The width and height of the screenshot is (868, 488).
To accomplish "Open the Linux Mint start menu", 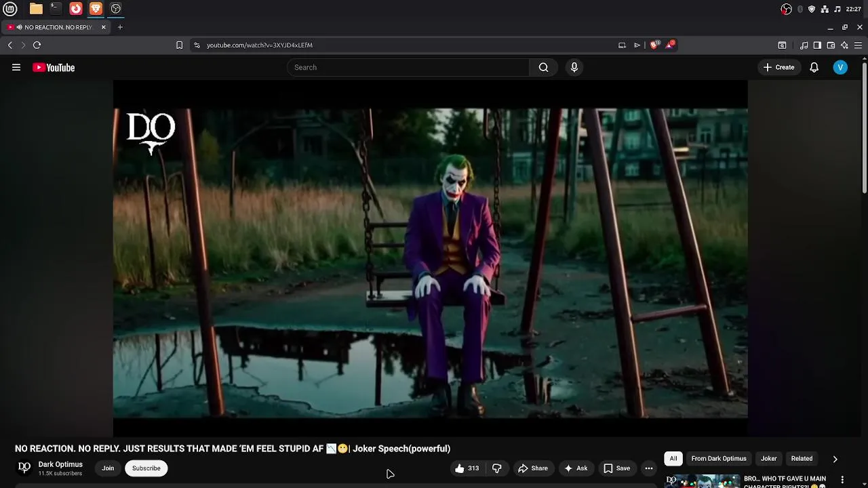I will [x=9, y=9].
